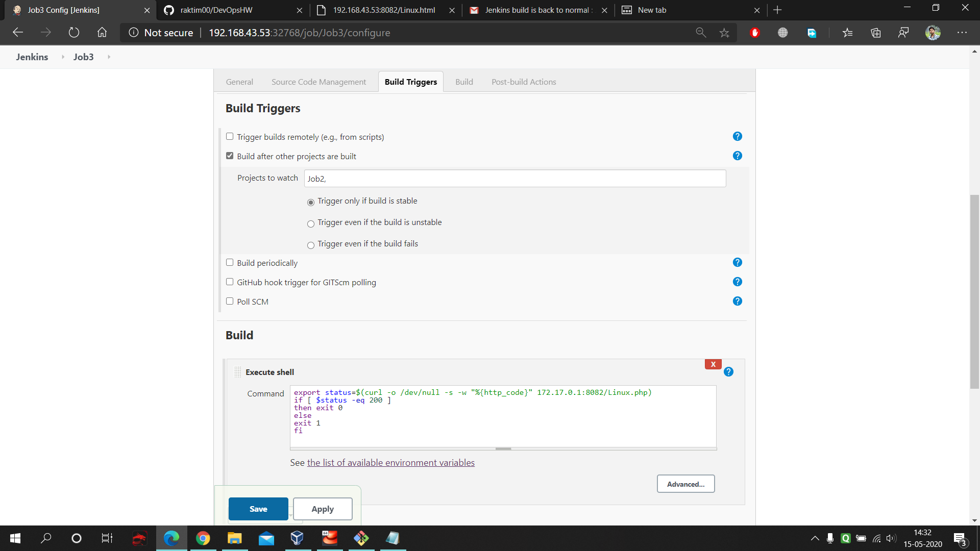Viewport: 980px width, 551px height.
Task: Open Windows search from taskbar
Action: [x=46, y=538]
